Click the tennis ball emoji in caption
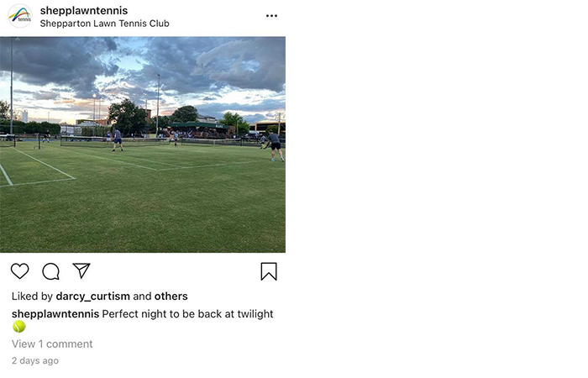 point(18,327)
